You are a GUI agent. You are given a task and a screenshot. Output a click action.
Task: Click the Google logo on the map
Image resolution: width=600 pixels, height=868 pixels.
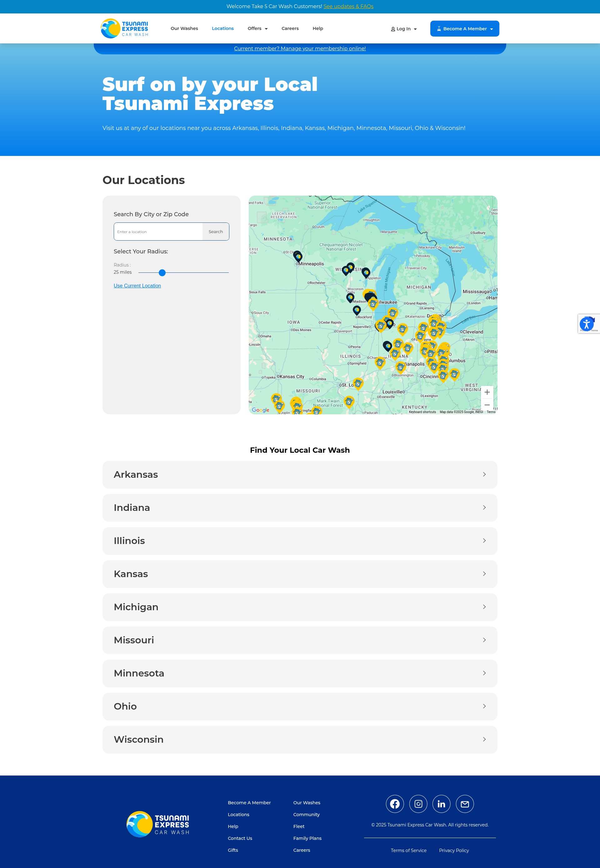click(x=261, y=410)
